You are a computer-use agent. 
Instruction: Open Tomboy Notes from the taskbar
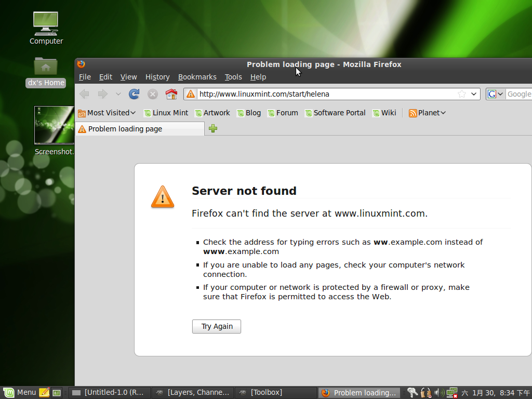44,392
